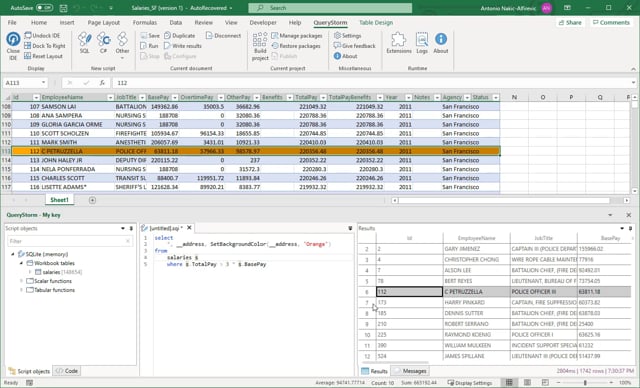Open the Other new script dropdown
The width and height of the screenshot is (640, 388).
coord(122,45)
